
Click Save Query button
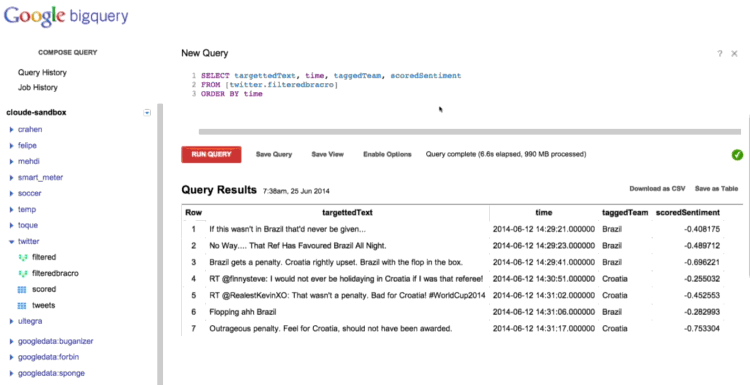274,154
